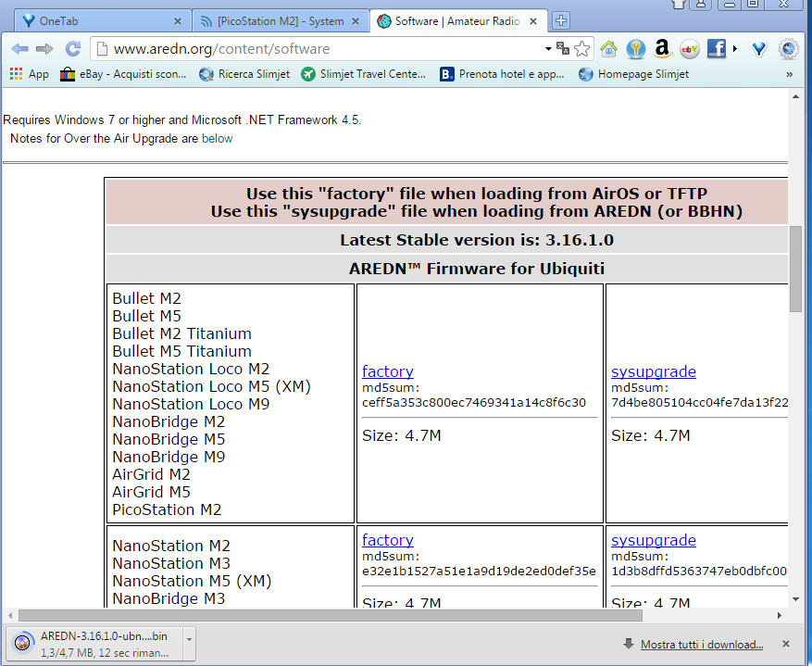Download the sysupgrade file in Bullet M2 row

coord(654,371)
